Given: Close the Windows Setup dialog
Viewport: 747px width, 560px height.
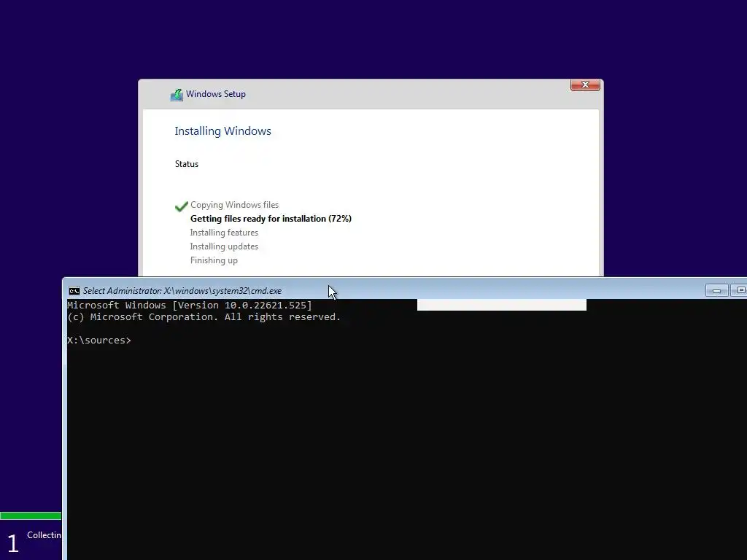Looking at the screenshot, I should tap(585, 85).
